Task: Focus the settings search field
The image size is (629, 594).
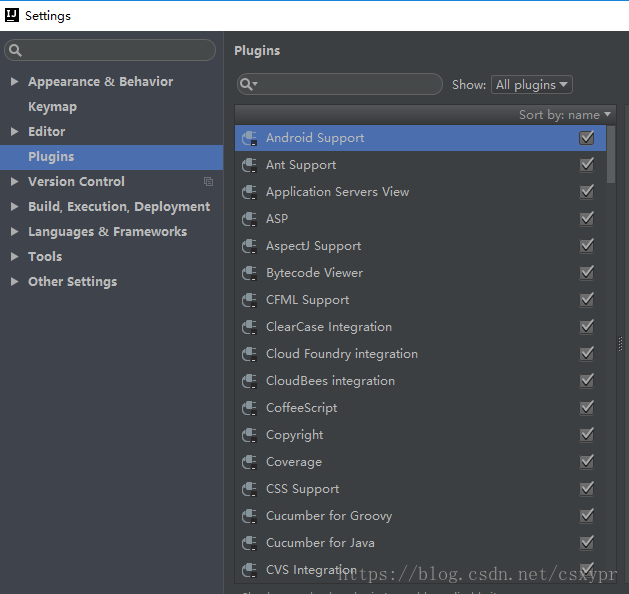Action: 110,50
